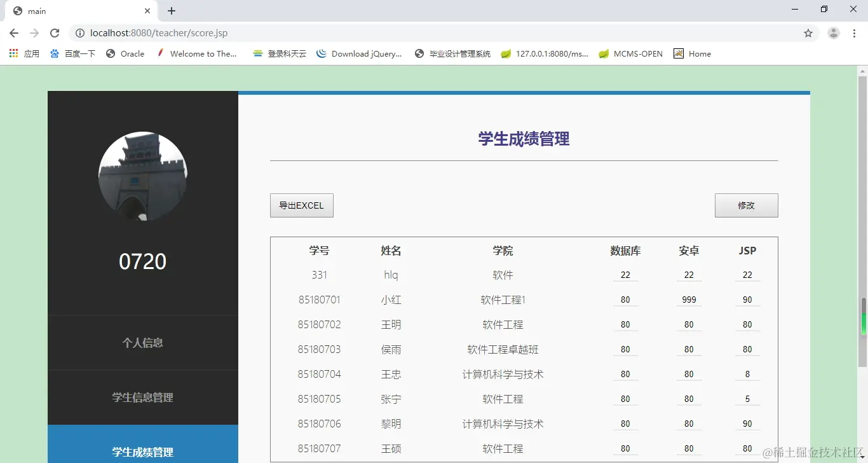Select 个人信息 in the sidebar
The image size is (868, 463).
pos(142,342)
